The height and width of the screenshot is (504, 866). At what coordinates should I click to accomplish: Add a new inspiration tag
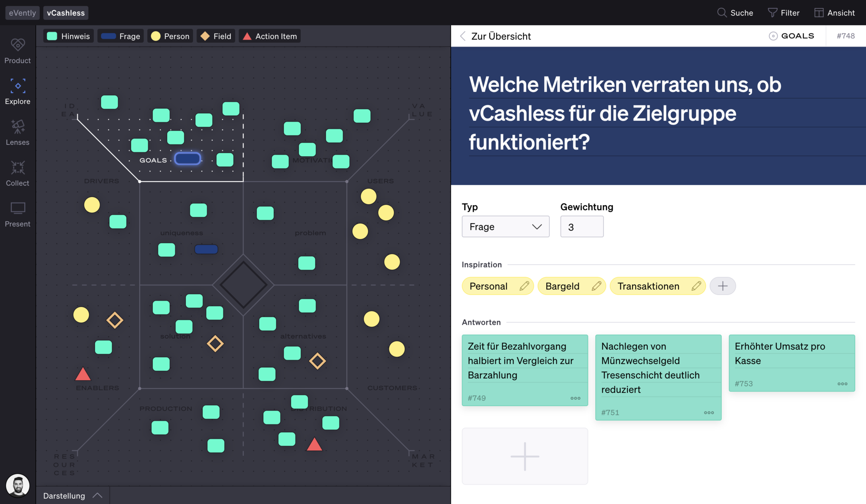pos(722,286)
